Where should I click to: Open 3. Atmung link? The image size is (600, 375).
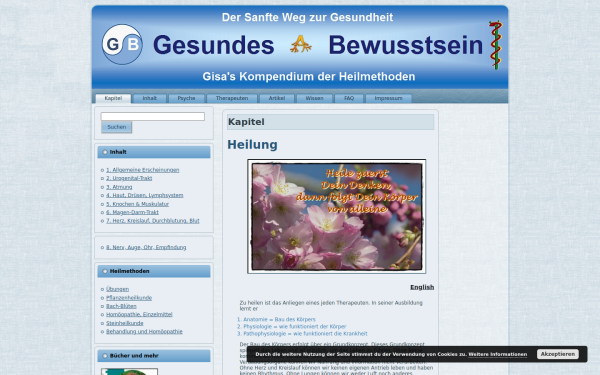tap(119, 187)
